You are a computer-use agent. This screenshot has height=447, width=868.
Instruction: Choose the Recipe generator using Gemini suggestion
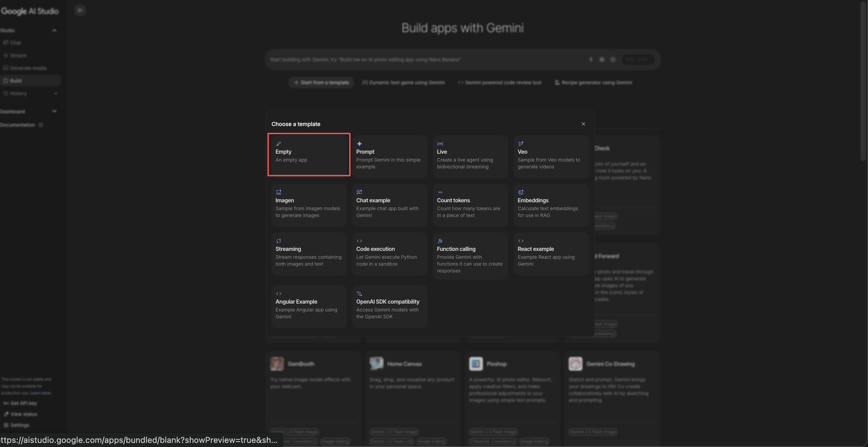coord(593,82)
